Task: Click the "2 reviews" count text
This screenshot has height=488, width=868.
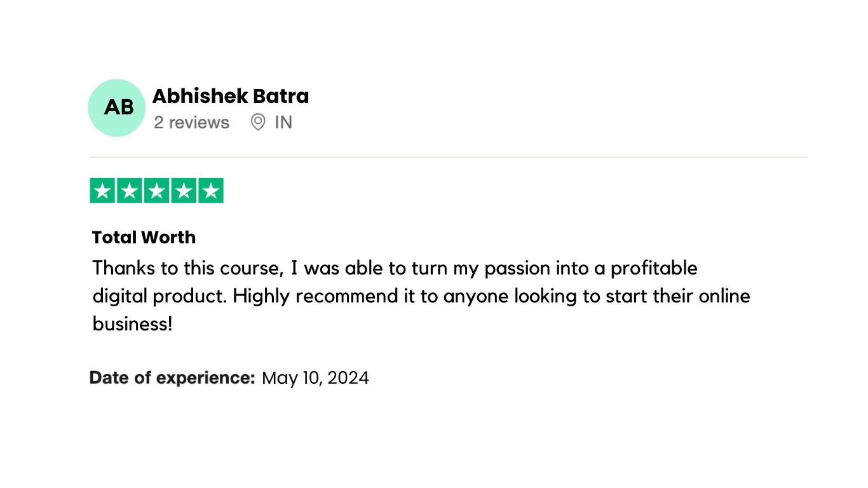Action: coord(191,122)
